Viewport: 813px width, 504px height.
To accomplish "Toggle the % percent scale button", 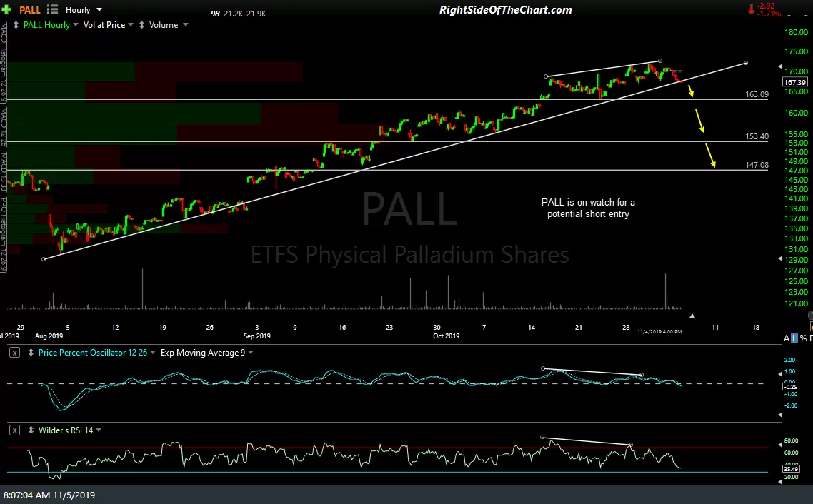I will point(803,338).
